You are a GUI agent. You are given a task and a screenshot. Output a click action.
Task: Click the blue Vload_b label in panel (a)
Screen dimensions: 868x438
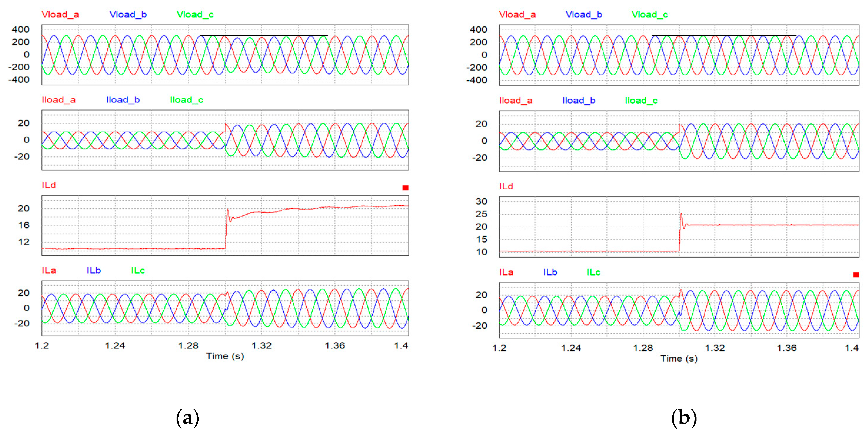click(x=128, y=15)
